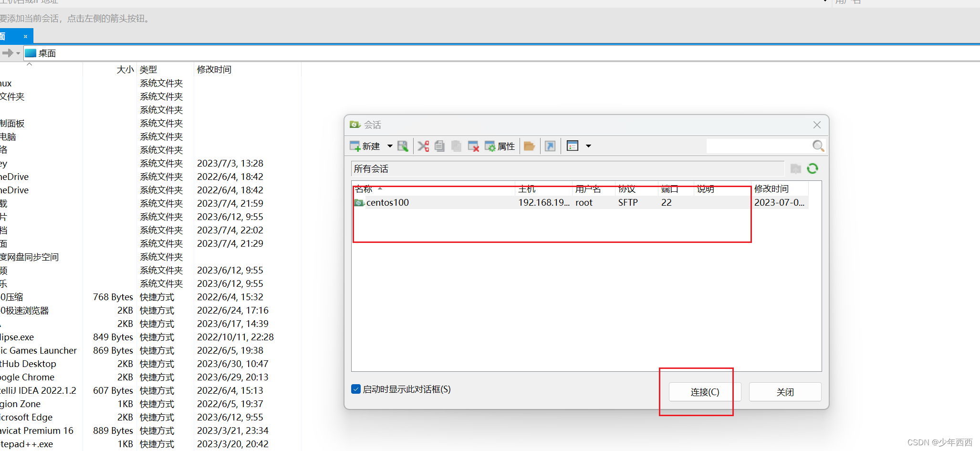
Task: Uncheck 启动时显示此对话框 option
Action: (x=355, y=389)
